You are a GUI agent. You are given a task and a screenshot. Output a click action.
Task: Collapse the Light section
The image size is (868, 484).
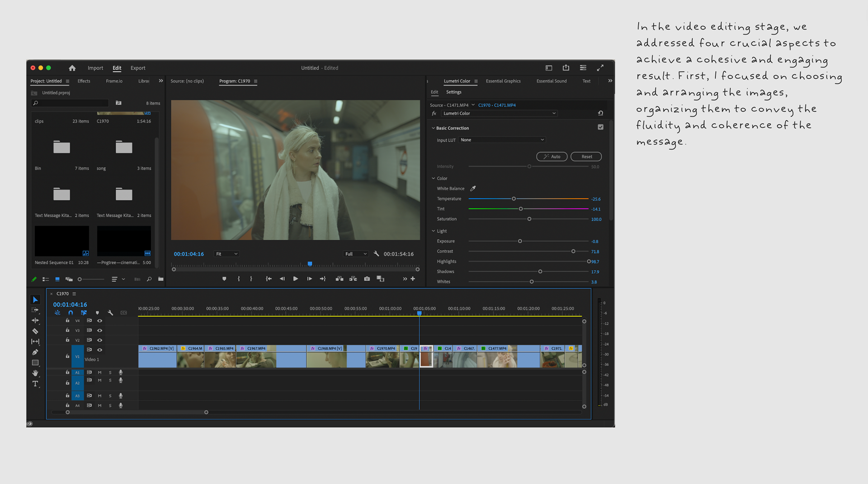click(433, 231)
